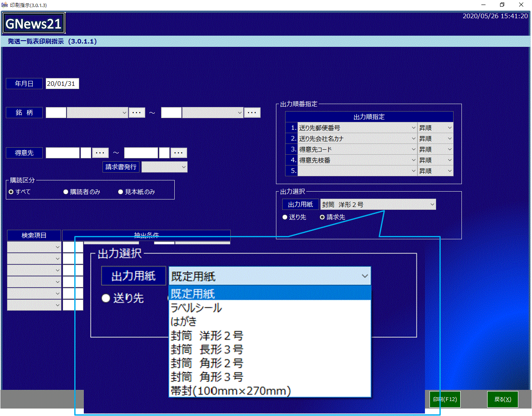
Task: Choose 請求先 output radio button
Action: click(x=322, y=217)
